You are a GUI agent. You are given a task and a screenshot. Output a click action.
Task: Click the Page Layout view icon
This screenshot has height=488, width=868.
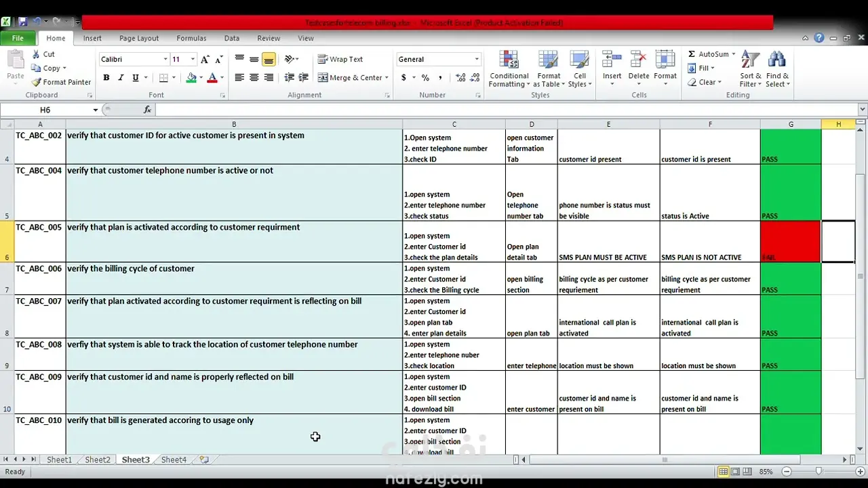735,471
